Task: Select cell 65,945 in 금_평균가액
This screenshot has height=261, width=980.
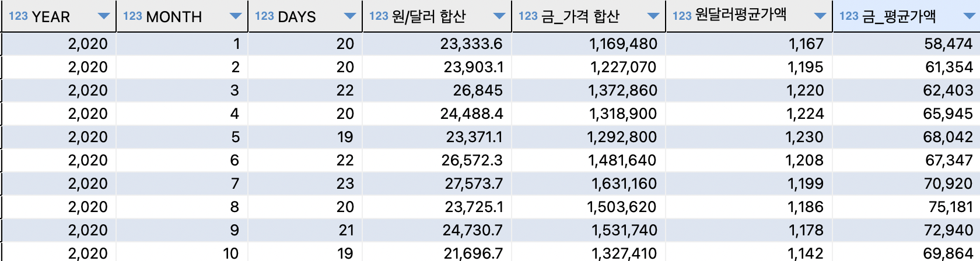Action: coord(906,114)
